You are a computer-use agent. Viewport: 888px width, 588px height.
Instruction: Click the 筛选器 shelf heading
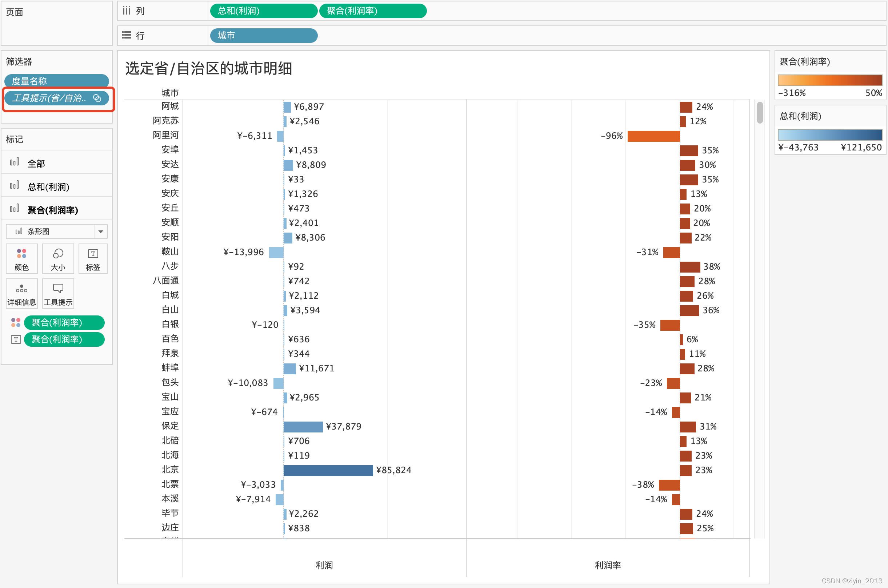pos(19,61)
